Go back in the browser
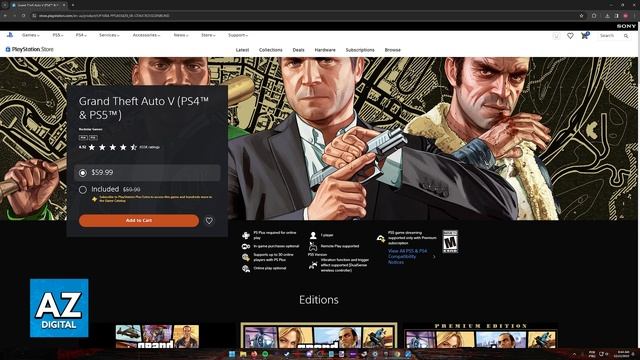Screen dimensions: 640x360 [5, 16]
